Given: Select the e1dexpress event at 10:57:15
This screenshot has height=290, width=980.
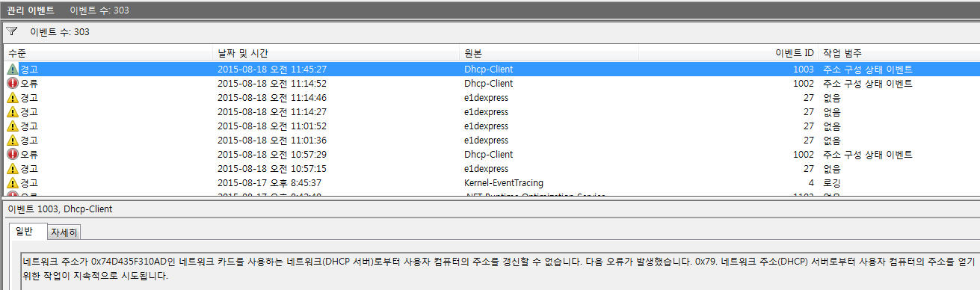Looking at the screenshot, I should 490,168.
